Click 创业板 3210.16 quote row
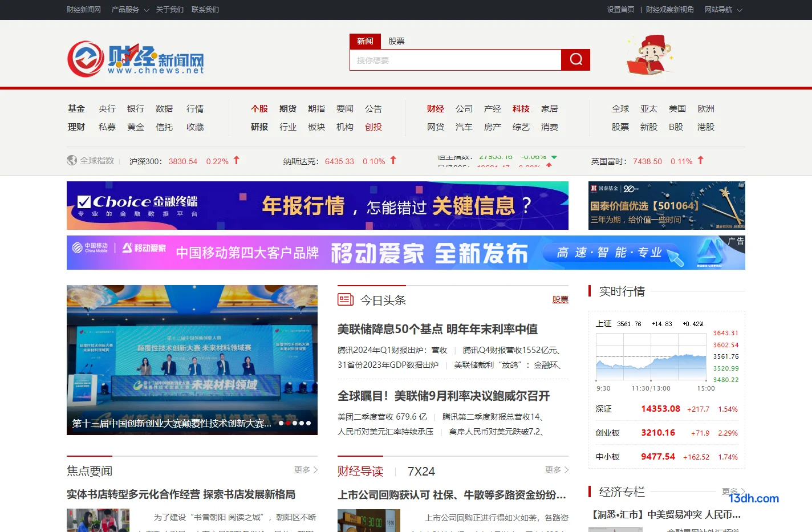The height and width of the screenshot is (532, 812). pos(667,433)
